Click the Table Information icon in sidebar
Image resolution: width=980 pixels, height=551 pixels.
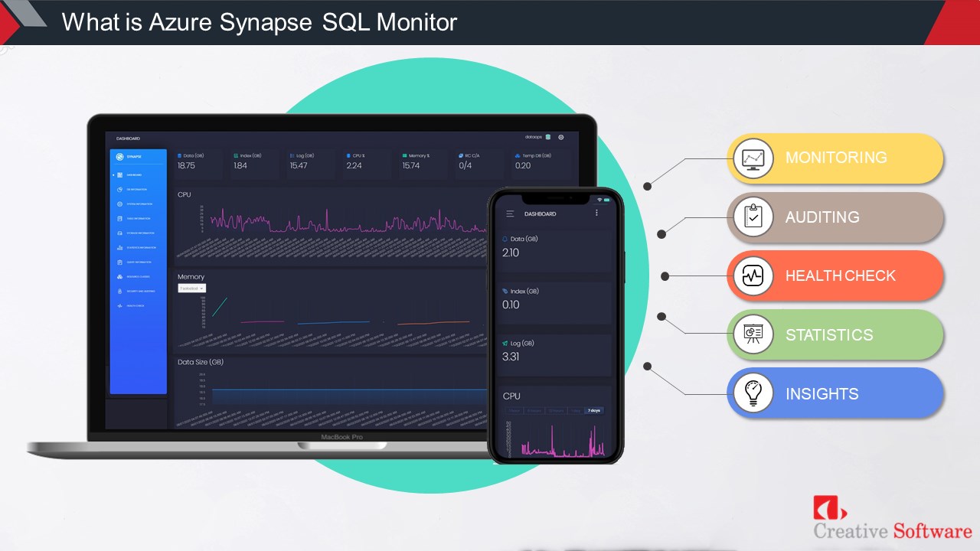point(119,218)
